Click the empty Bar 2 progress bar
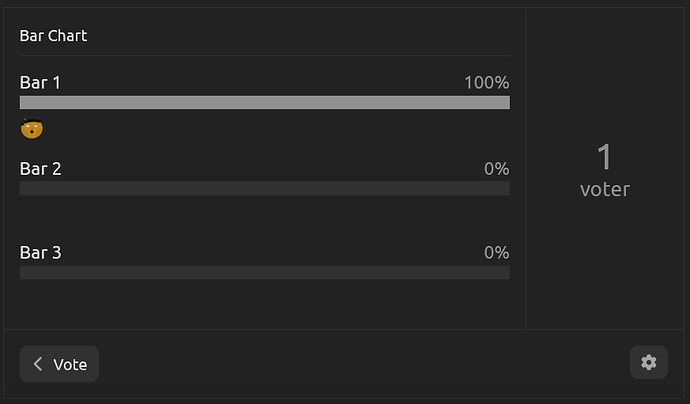This screenshot has height=404, width=690. click(265, 188)
